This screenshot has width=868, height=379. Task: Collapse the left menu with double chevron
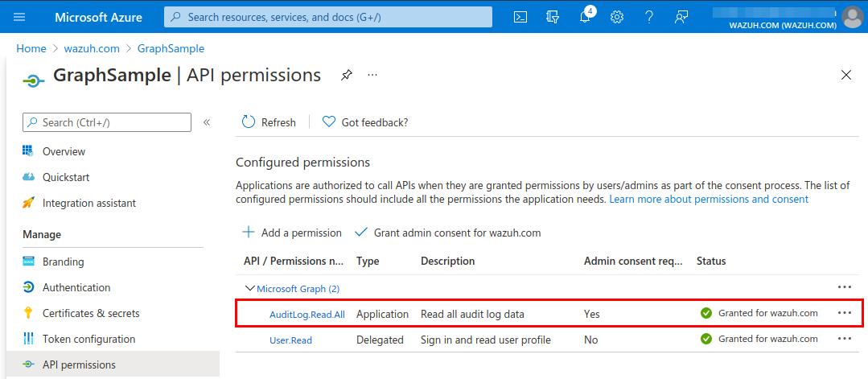coord(207,122)
